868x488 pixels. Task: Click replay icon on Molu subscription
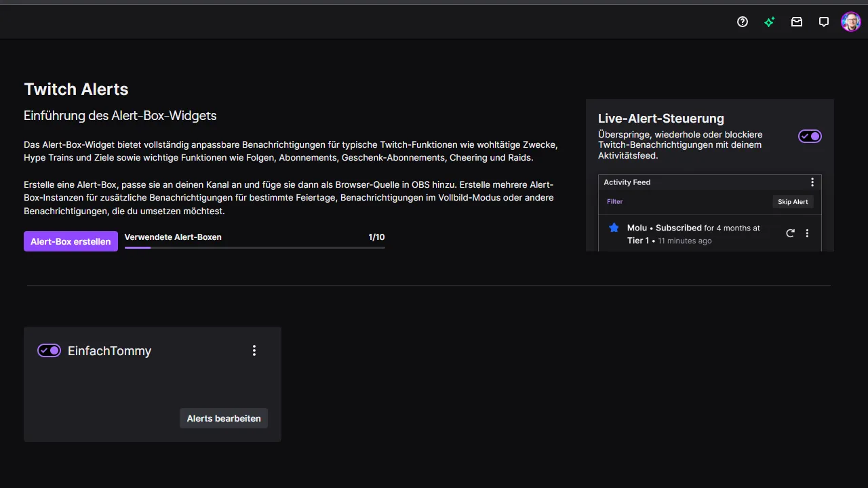pos(790,233)
